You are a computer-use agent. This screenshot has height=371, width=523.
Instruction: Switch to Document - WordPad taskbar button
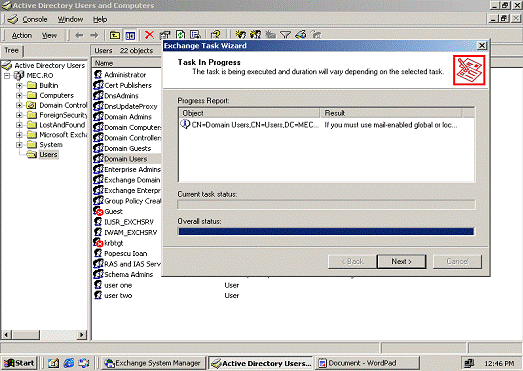pyautogui.click(x=367, y=363)
